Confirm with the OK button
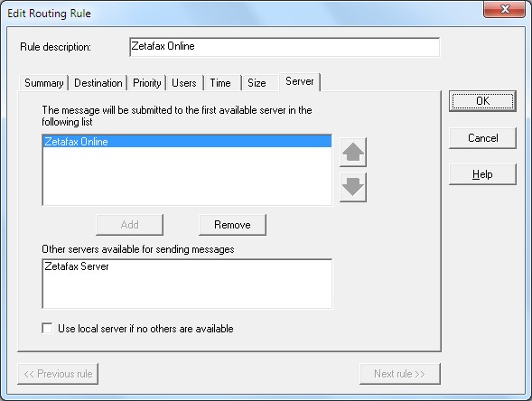Image resolution: width=532 pixels, height=401 pixels. coord(482,101)
